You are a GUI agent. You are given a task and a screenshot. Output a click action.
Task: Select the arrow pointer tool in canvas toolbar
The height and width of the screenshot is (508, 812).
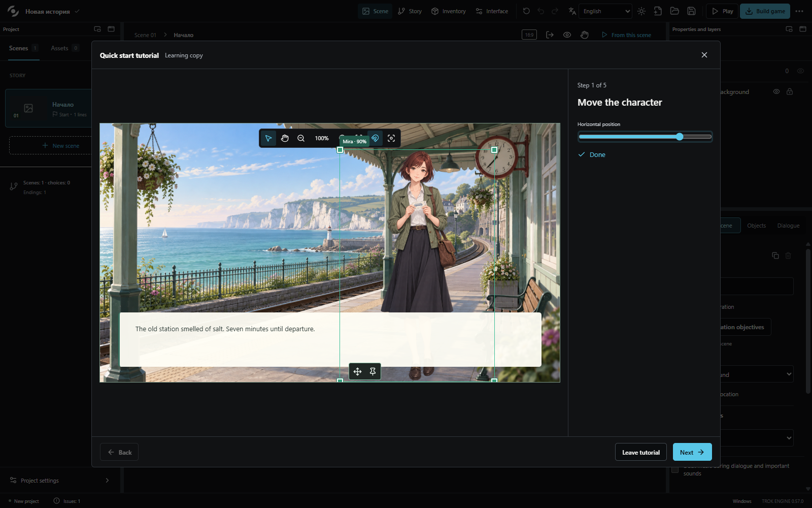(268, 138)
